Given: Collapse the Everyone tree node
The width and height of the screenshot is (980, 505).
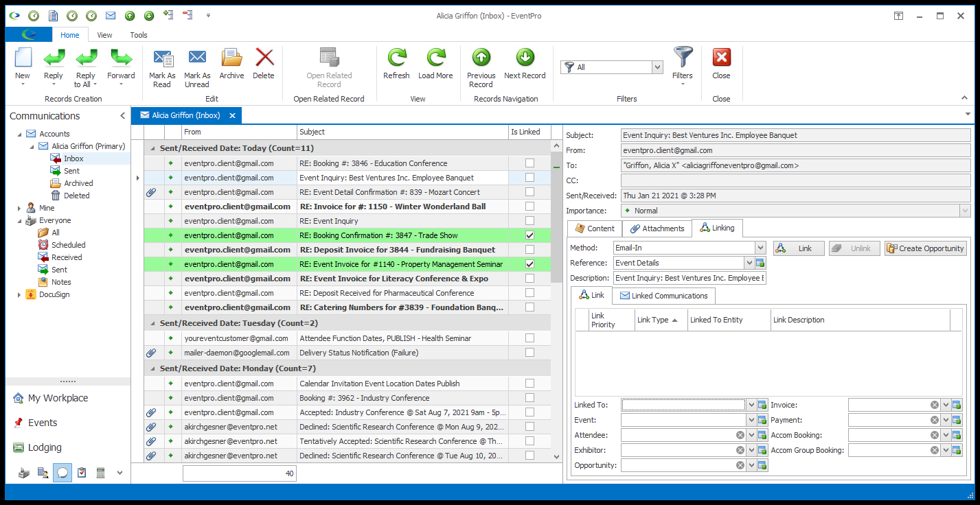Looking at the screenshot, I should (19, 220).
